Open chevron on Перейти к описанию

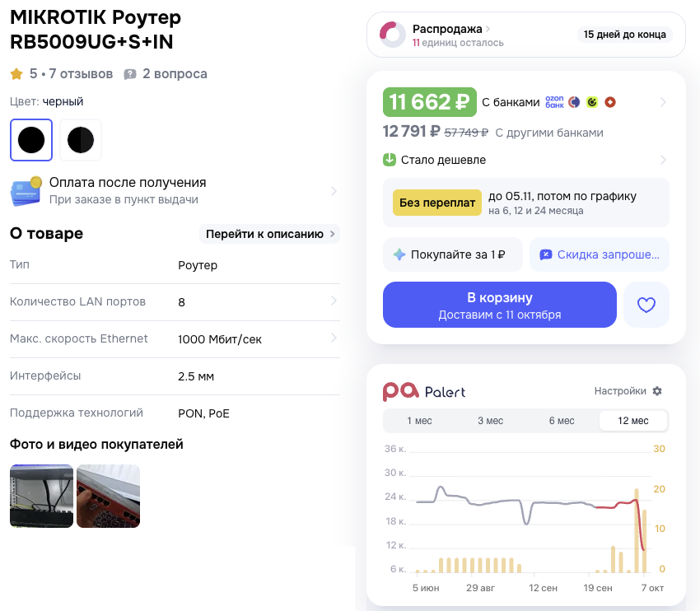click(x=332, y=234)
